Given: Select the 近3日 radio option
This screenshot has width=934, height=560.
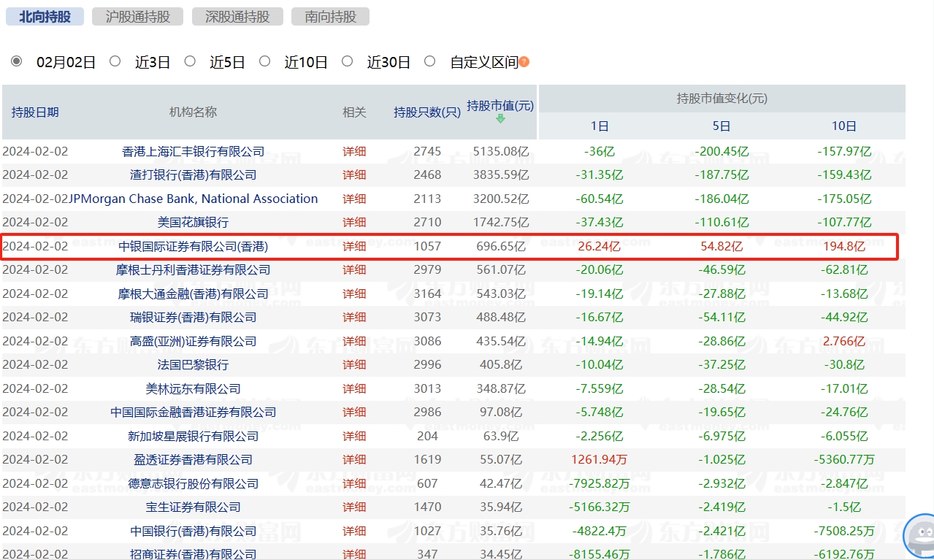Looking at the screenshot, I should coord(115,61).
